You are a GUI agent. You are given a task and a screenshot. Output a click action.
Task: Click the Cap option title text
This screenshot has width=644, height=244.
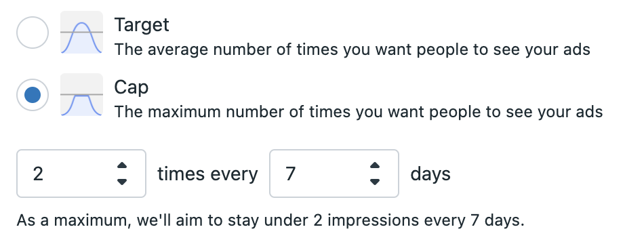tap(131, 87)
